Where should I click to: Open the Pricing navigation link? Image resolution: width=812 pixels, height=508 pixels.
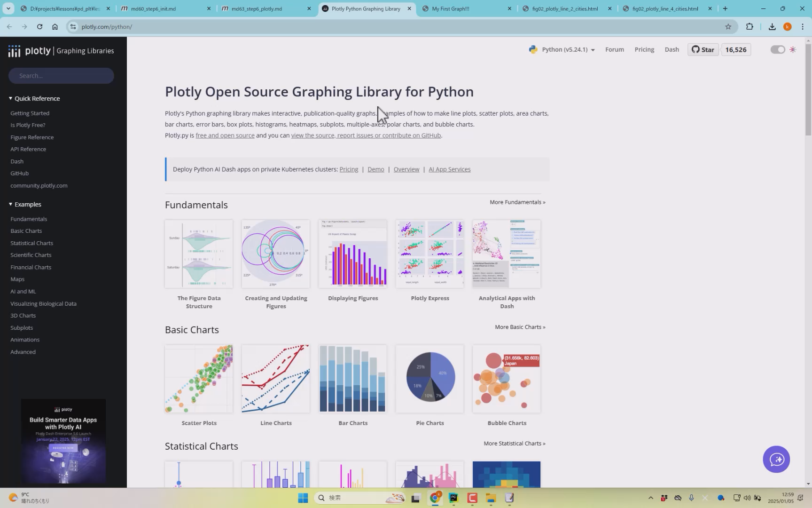(x=644, y=50)
